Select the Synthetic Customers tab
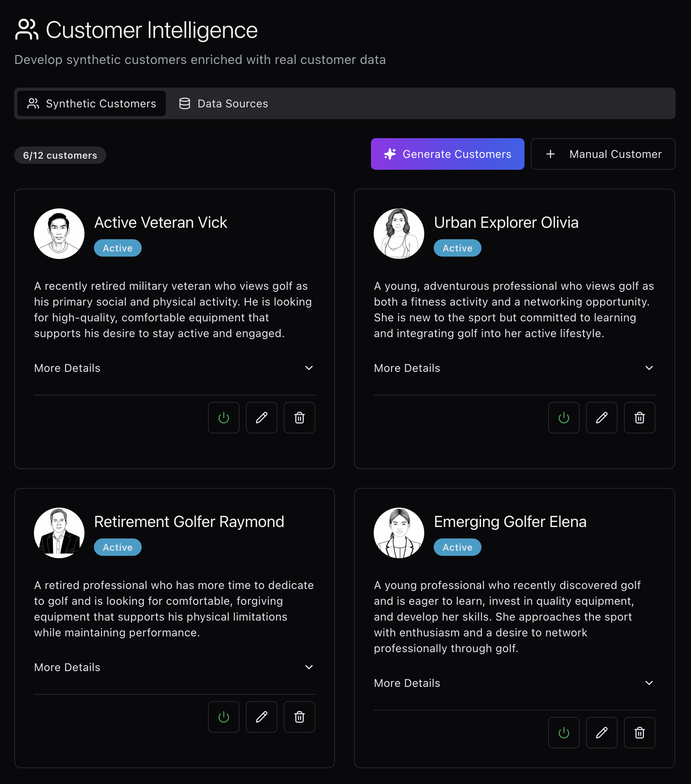This screenshot has width=691, height=784. 91,103
